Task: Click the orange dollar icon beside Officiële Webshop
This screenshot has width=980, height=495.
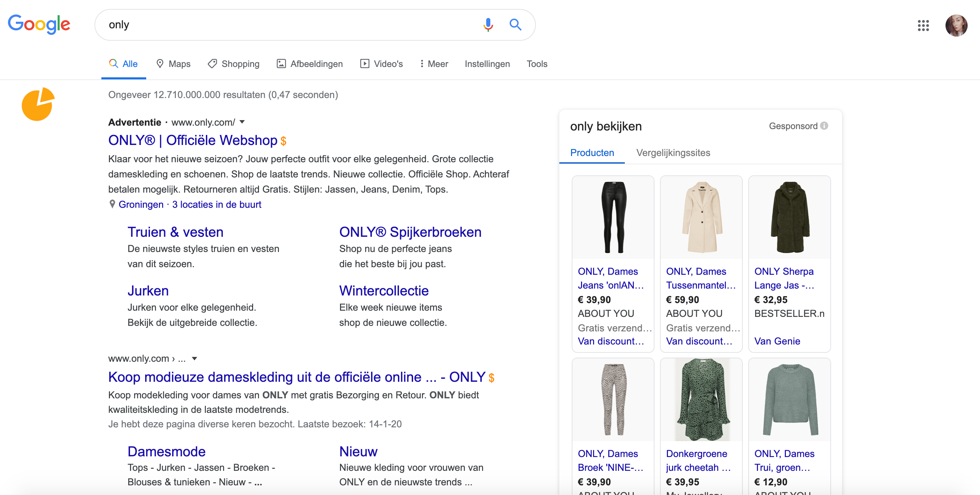Action: [283, 141]
